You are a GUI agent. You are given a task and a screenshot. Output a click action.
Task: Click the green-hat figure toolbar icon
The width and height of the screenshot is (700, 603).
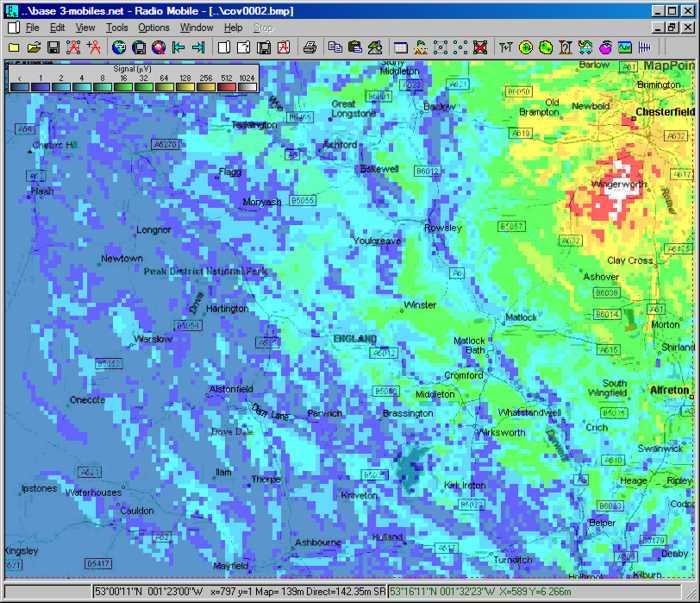point(421,47)
